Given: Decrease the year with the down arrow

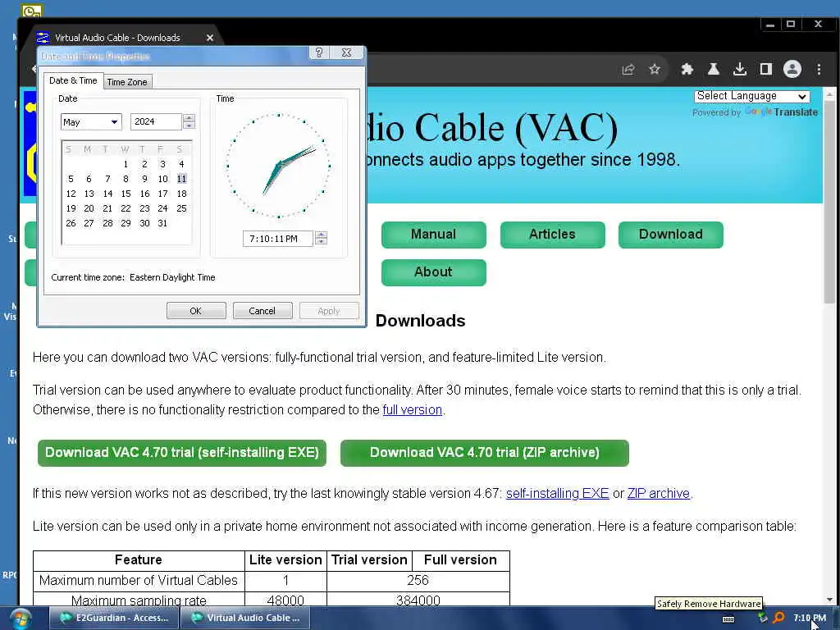Looking at the screenshot, I should coord(189,126).
